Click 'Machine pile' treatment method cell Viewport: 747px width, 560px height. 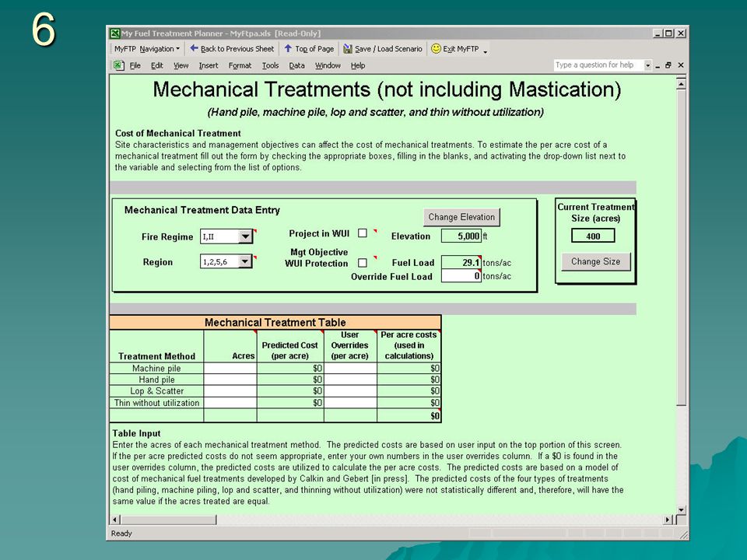[x=156, y=368]
